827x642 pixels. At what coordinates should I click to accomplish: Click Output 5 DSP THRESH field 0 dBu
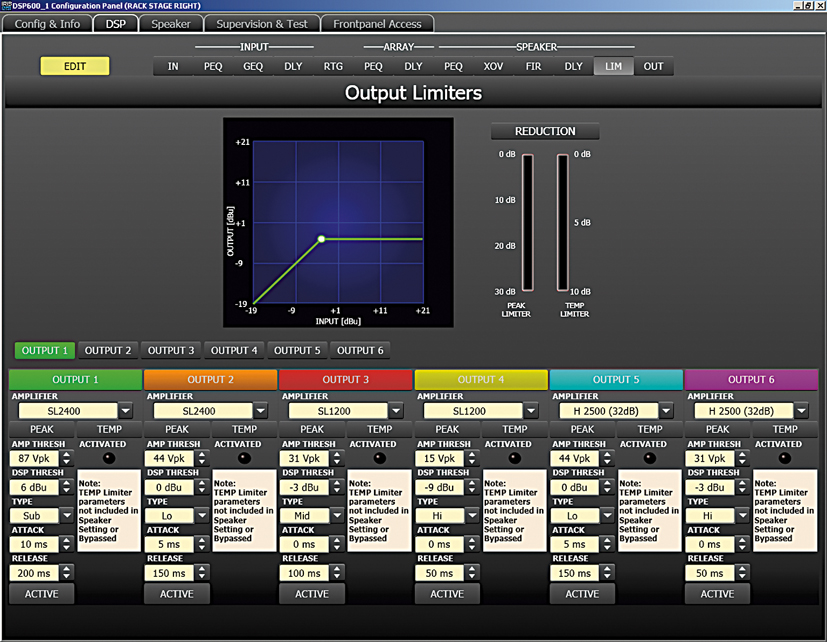[x=575, y=487]
